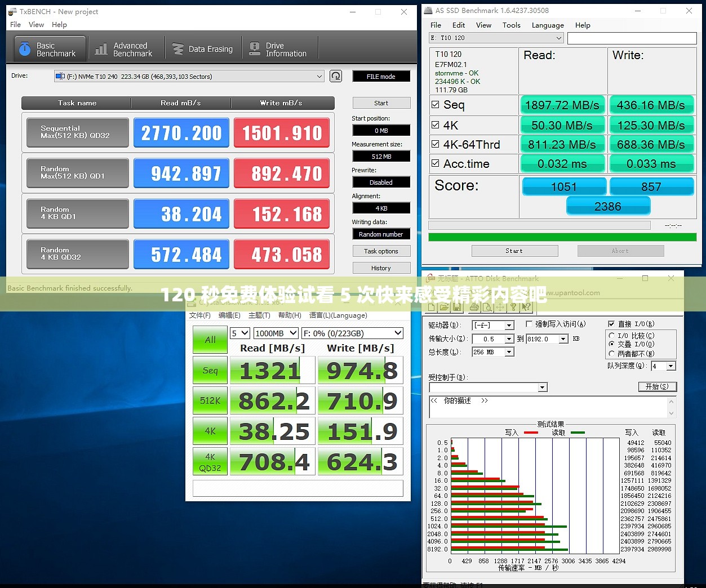This screenshot has height=588, width=706.
Task: Open 语言(Language) menu in CrystalDiskMark
Action: tap(338, 315)
